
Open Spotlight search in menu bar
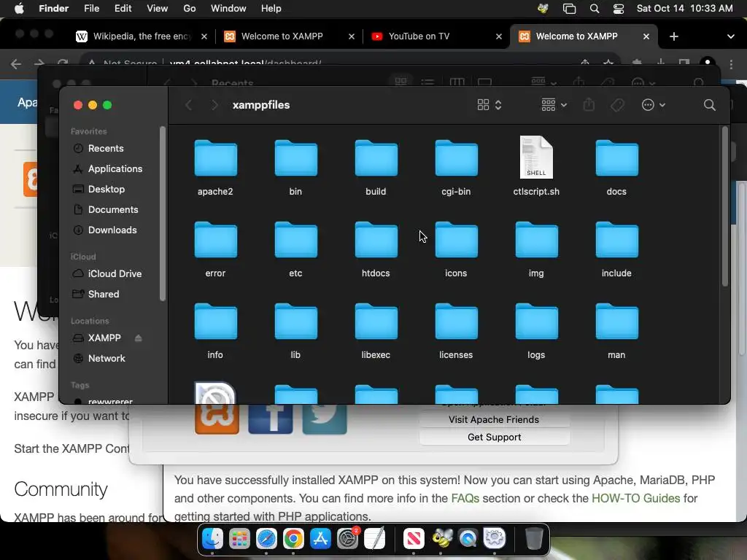point(594,9)
